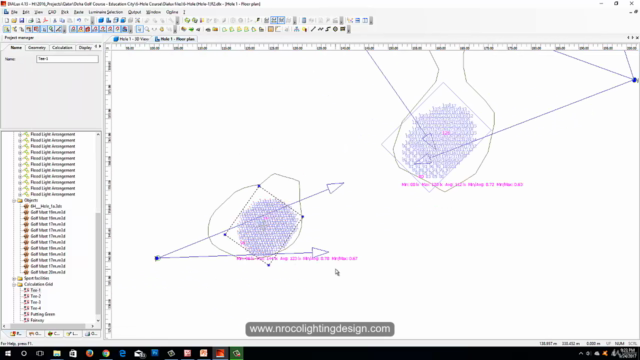Open the CAD menu

point(52,12)
